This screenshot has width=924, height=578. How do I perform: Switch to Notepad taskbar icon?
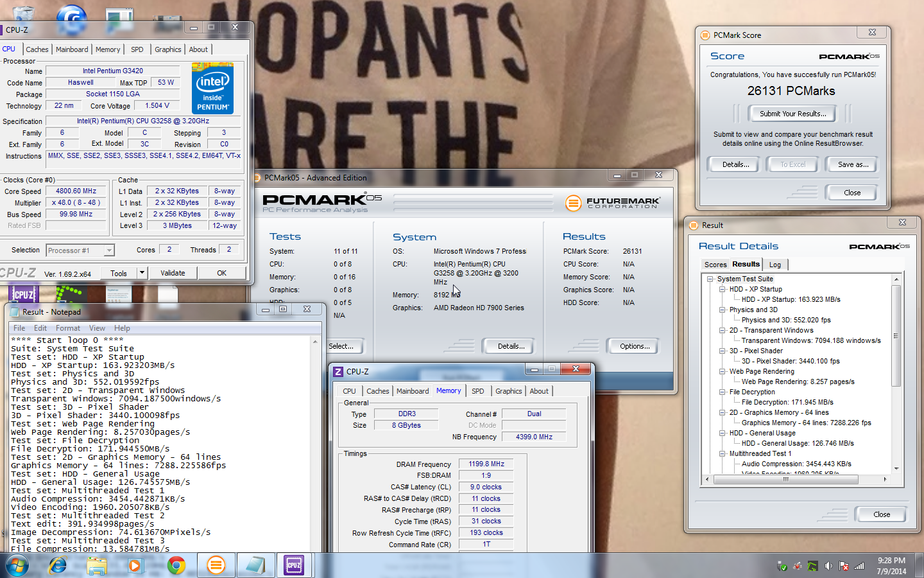pyautogui.click(x=255, y=565)
